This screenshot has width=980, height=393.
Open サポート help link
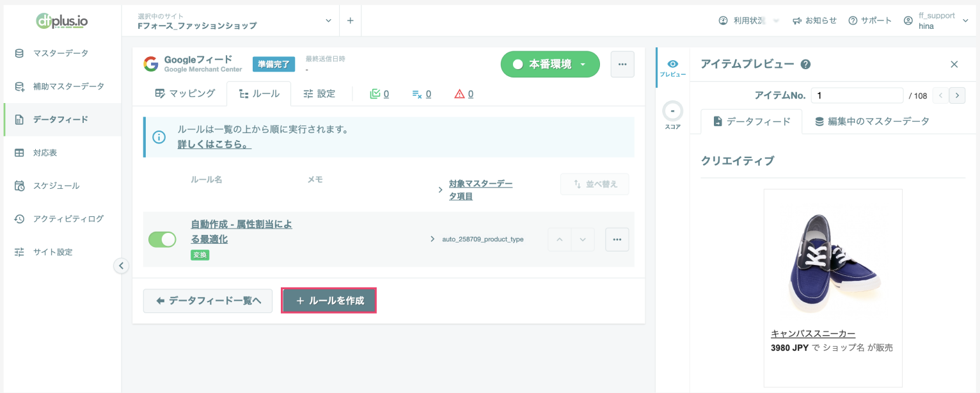pos(870,20)
